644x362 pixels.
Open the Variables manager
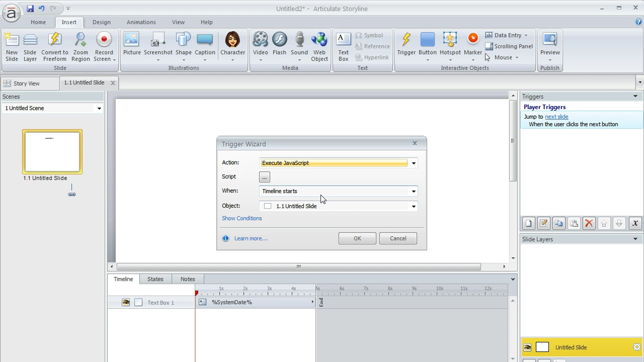tap(635, 223)
